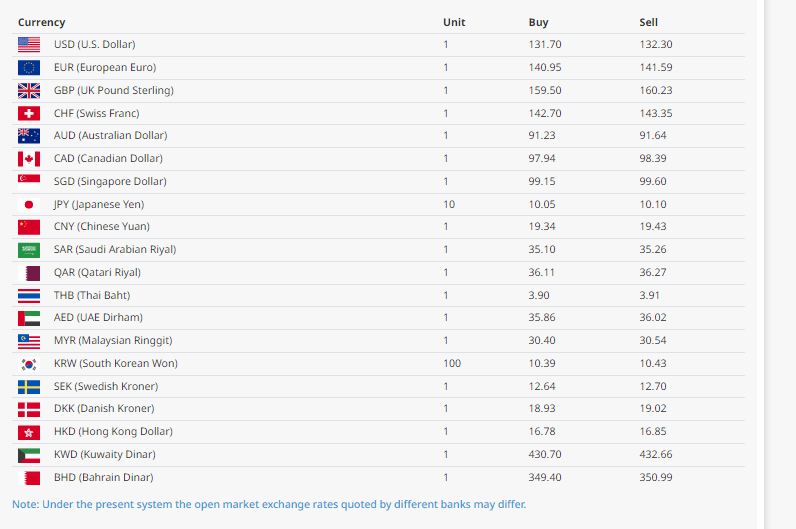Click USD buy rate 131.70
Image resolution: width=796 pixels, height=529 pixels.
[x=545, y=45]
